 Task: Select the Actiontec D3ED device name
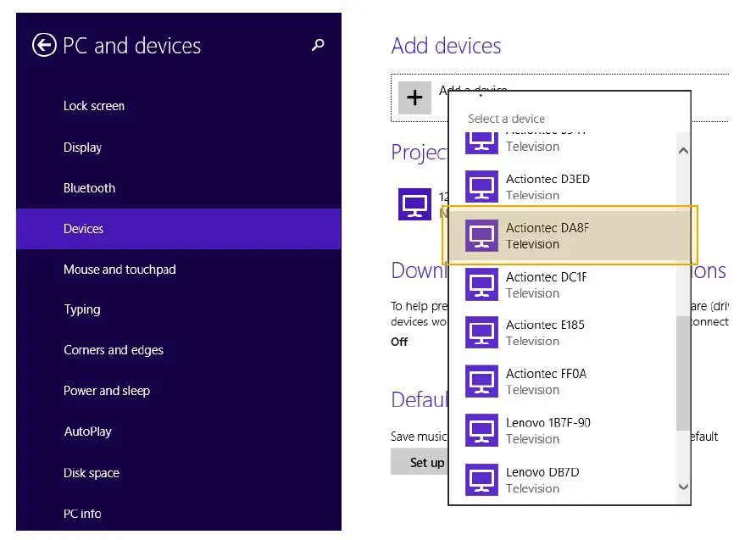pos(548,179)
